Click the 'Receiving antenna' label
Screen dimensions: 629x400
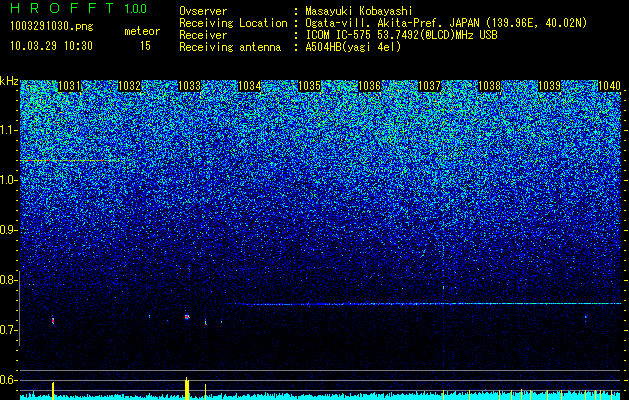(x=230, y=47)
